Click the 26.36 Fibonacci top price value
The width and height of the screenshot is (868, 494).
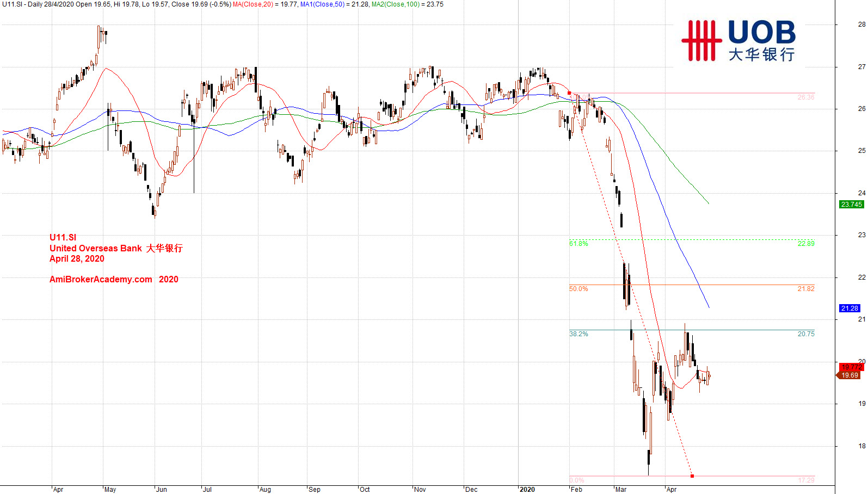click(806, 97)
